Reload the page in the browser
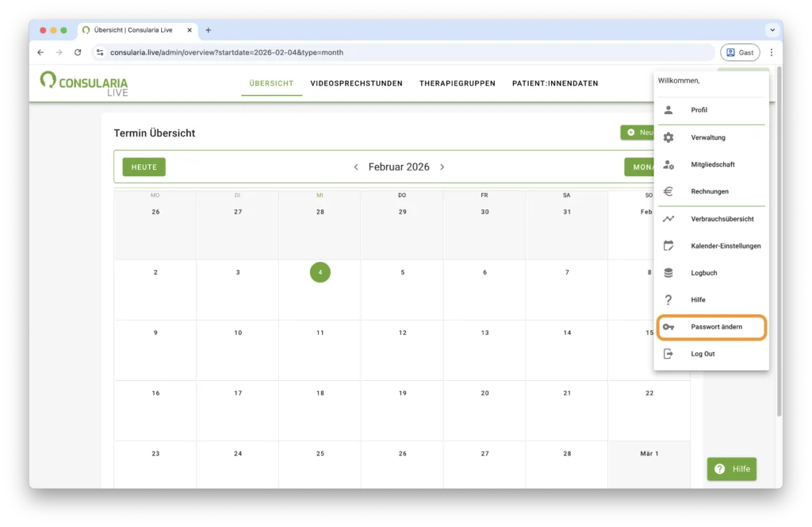Screen dimensions: 812x527 78,52
